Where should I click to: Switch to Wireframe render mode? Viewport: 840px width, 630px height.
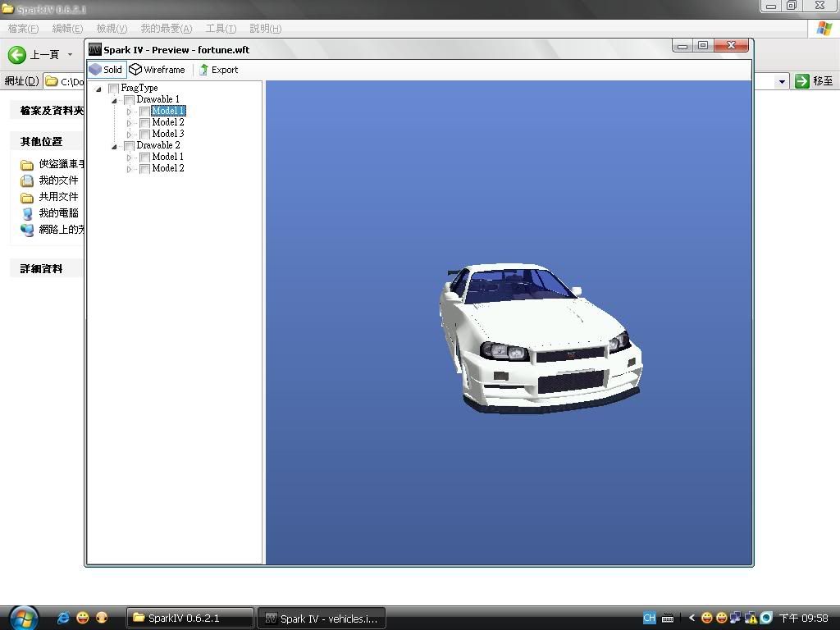pyautogui.click(x=157, y=70)
